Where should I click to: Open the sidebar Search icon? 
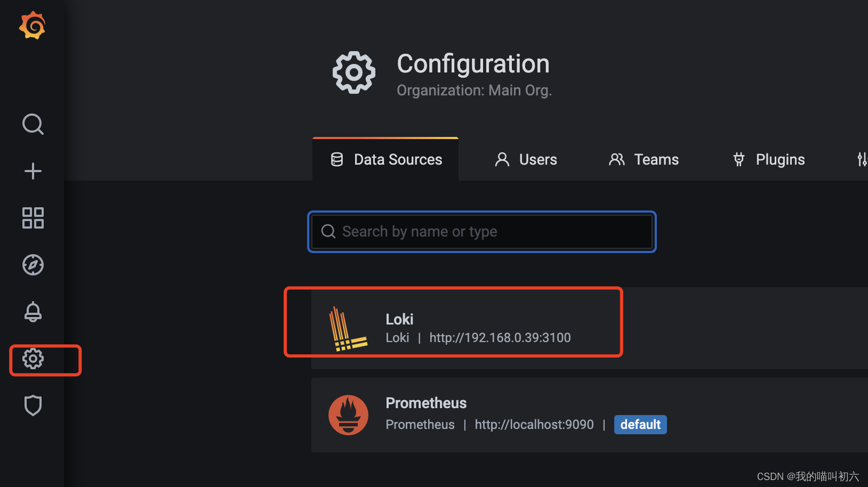tap(33, 124)
